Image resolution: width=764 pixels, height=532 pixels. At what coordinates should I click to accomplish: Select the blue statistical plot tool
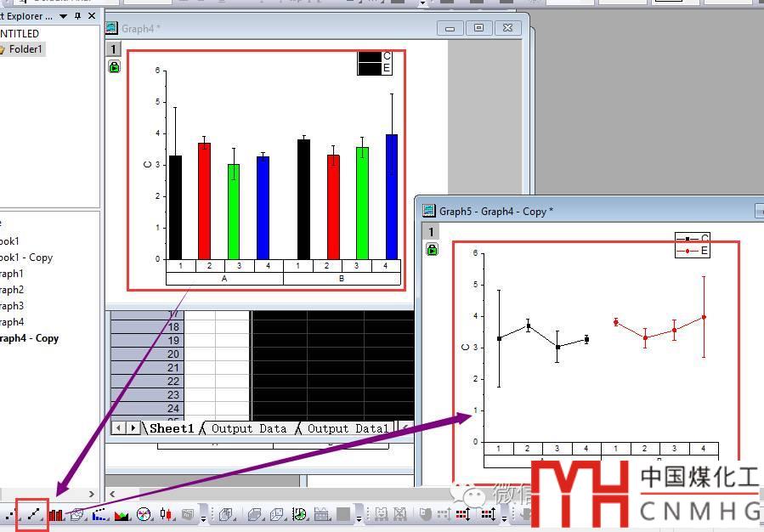point(100,514)
